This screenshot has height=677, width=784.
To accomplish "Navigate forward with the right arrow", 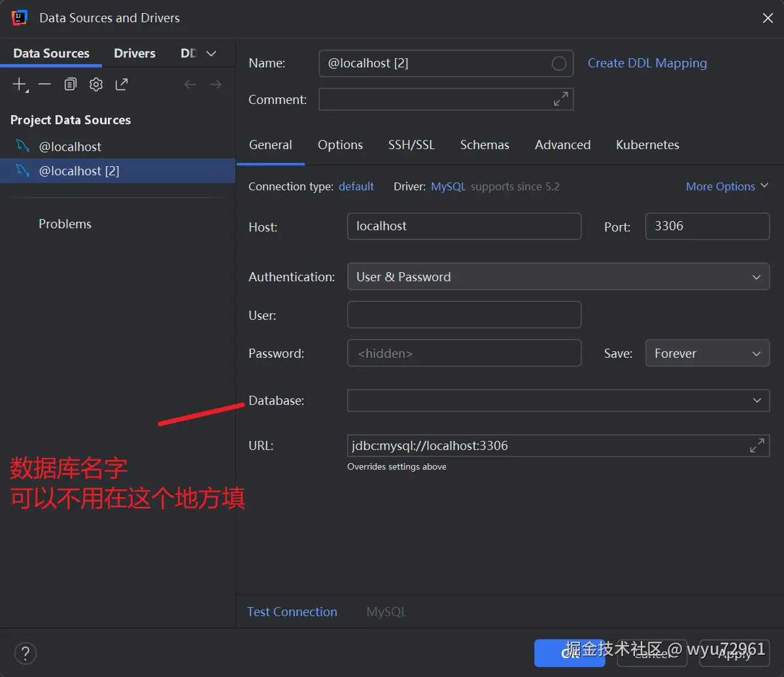I will [216, 84].
